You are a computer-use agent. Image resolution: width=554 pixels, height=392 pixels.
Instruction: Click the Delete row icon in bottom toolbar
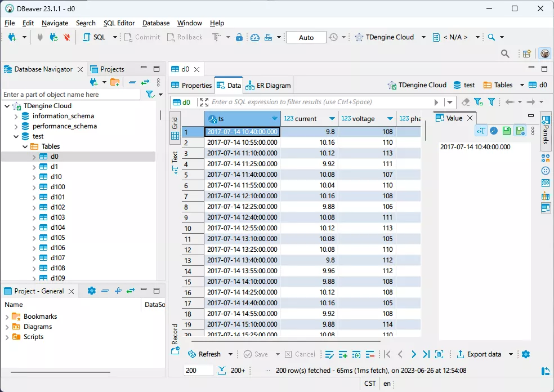pos(370,354)
